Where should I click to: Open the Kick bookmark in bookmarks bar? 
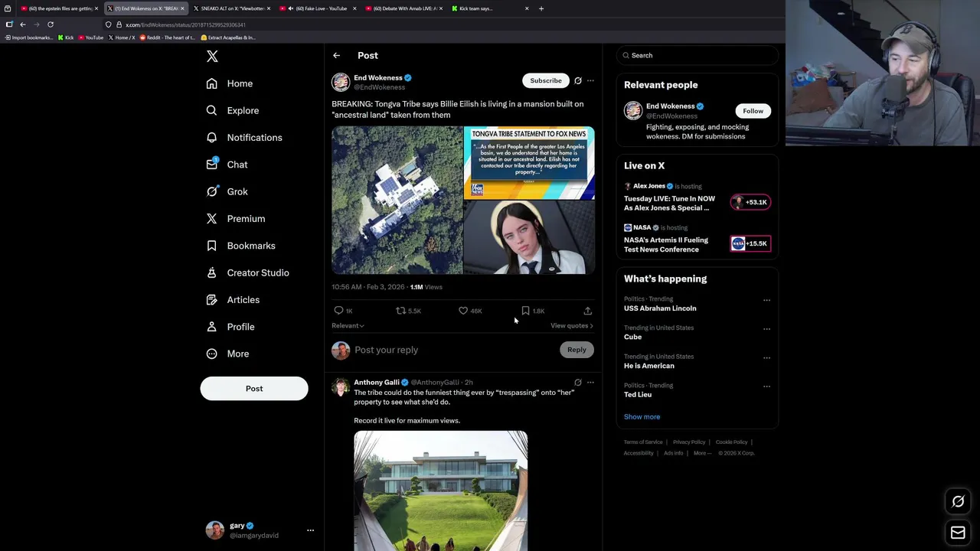pos(66,37)
